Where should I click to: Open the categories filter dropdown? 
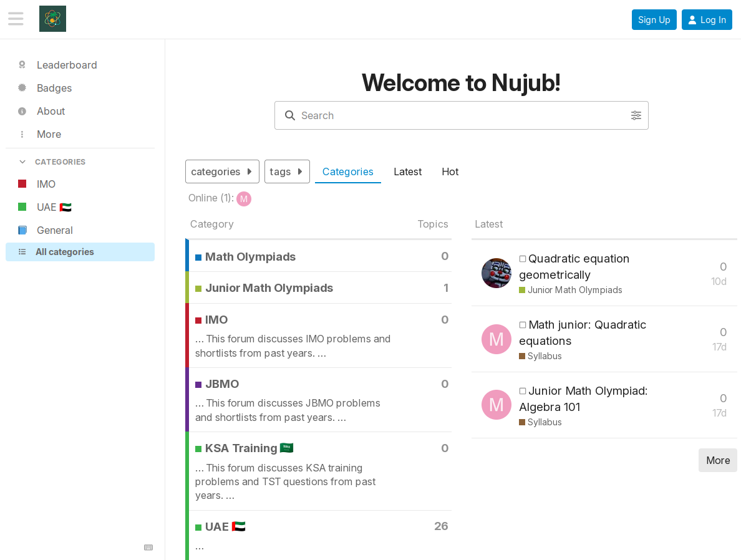tap(222, 171)
